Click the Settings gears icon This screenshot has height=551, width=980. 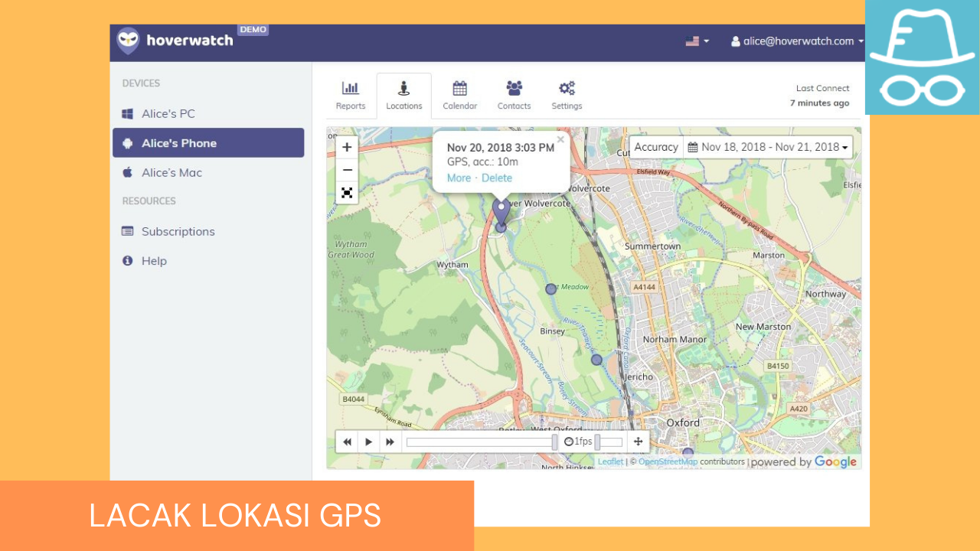567,88
